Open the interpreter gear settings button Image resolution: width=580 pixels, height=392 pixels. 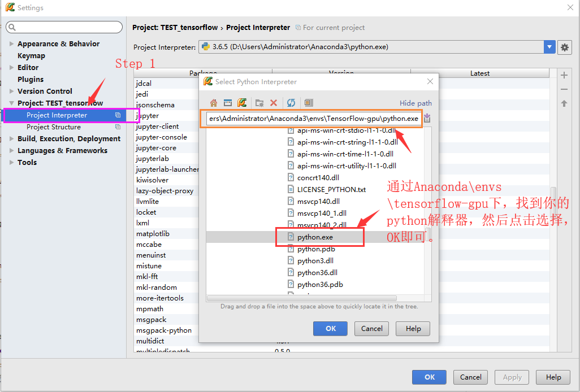[565, 47]
